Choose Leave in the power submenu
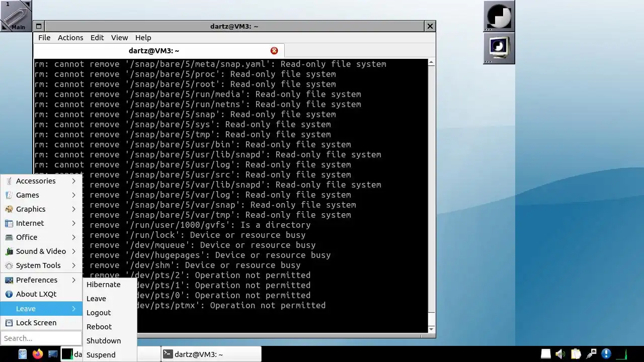This screenshot has width=644, height=362. coord(110,299)
